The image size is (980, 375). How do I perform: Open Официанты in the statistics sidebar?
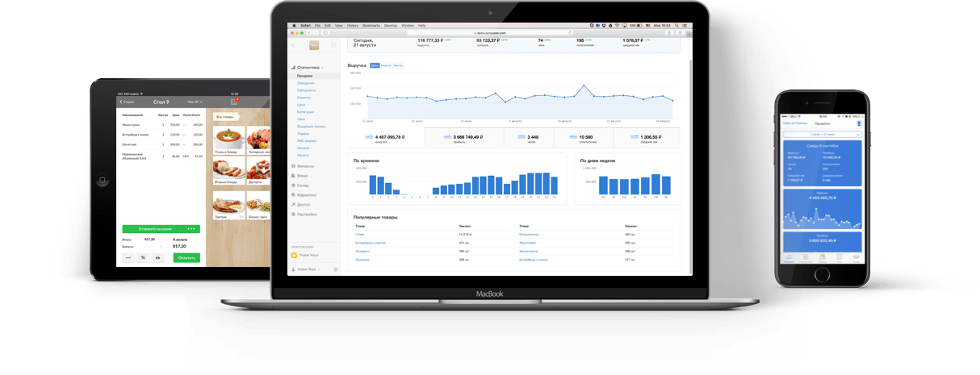[307, 90]
